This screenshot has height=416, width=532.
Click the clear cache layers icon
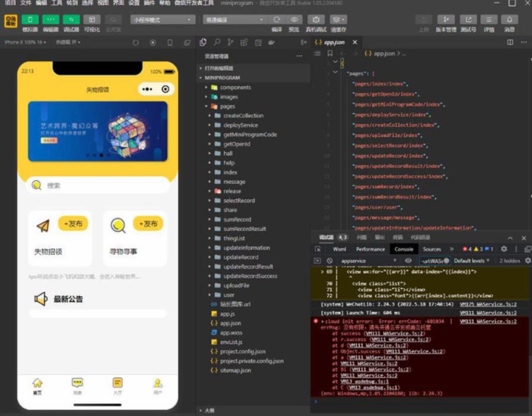338,20
